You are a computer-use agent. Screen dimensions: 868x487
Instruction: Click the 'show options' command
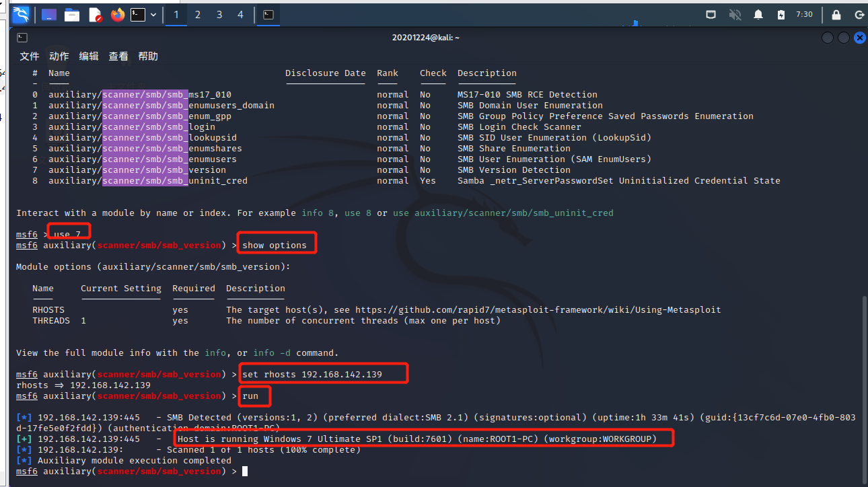pos(275,246)
